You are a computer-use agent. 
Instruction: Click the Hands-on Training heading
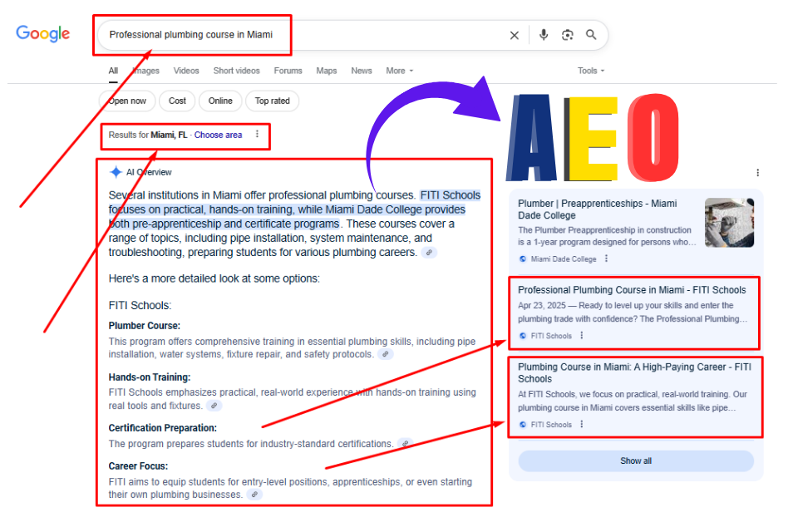(x=149, y=377)
